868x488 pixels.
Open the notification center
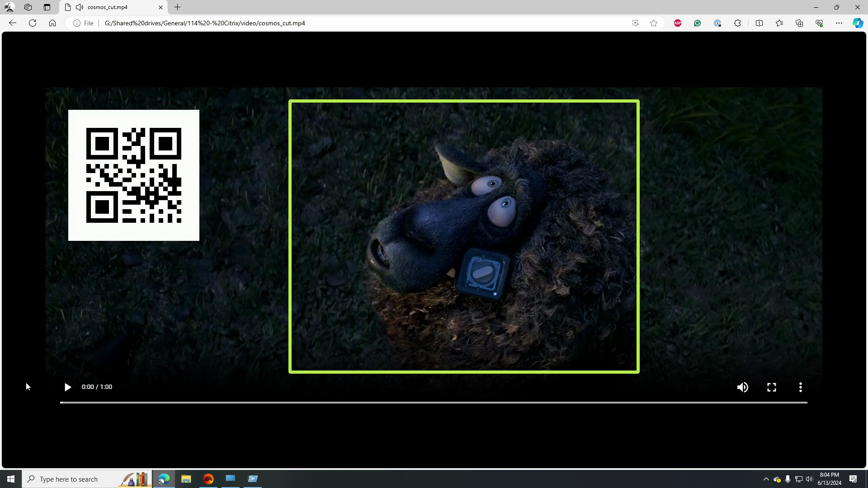click(853, 479)
